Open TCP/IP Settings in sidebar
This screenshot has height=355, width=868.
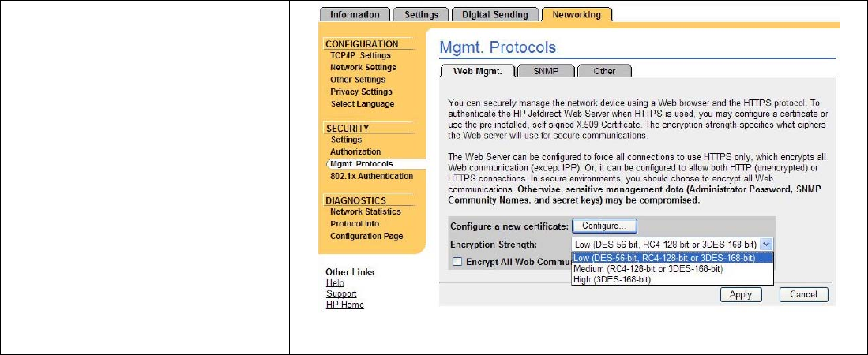pyautogui.click(x=360, y=55)
